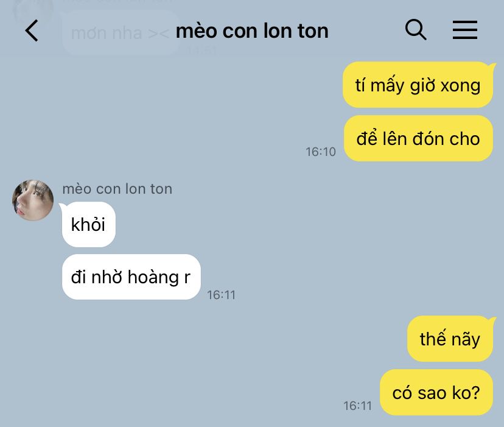Select the 'để lên đón cho' bubble

(x=418, y=138)
